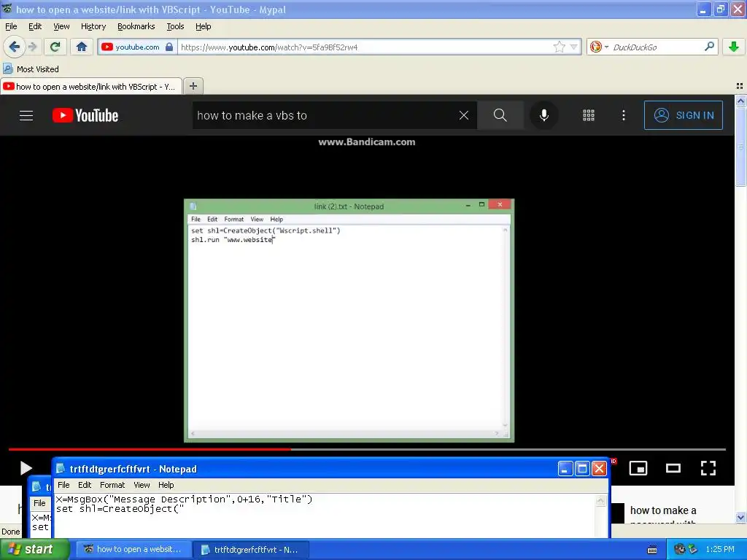Open the browser History menu
The width and height of the screenshot is (747, 560).
point(93,26)
